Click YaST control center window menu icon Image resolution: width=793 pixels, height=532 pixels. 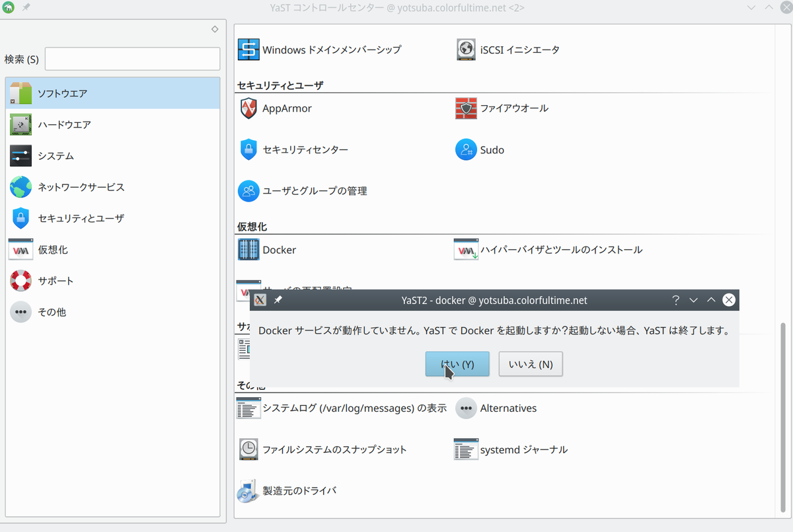9,7
